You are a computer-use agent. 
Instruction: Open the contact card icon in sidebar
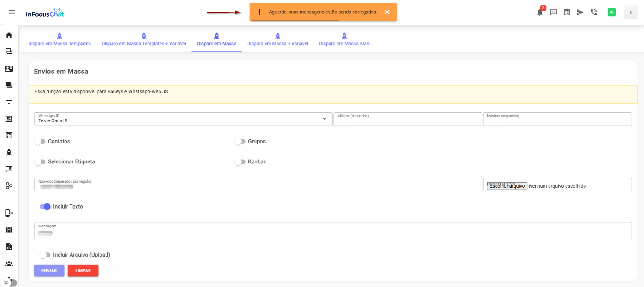tap(9, 69)
